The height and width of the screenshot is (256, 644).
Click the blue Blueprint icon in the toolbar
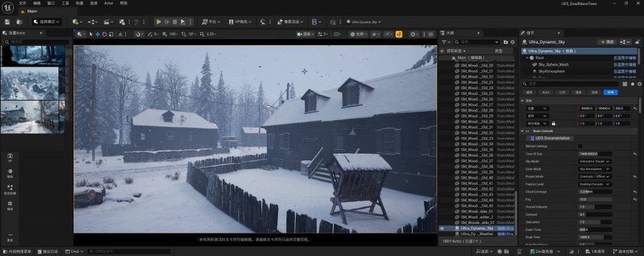314,21
